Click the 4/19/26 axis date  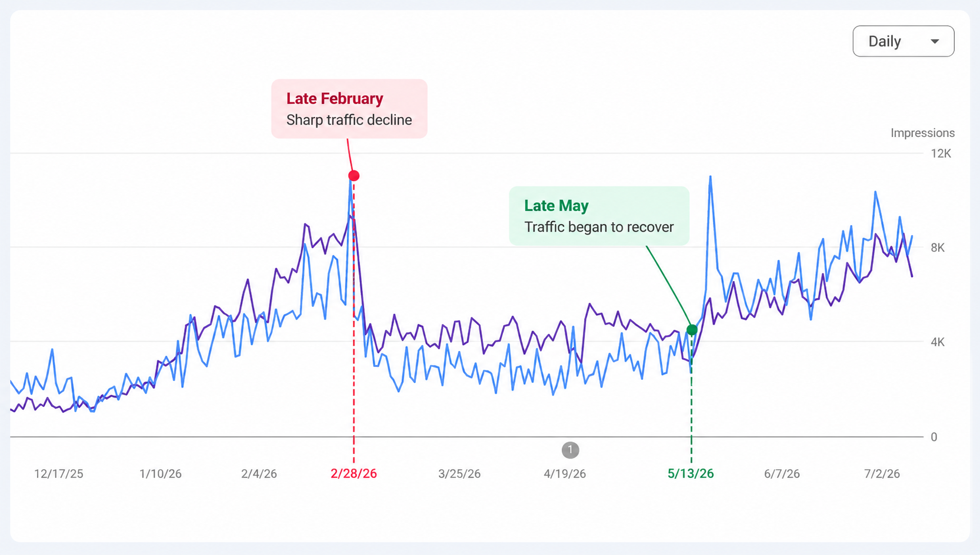coord(565,474)
